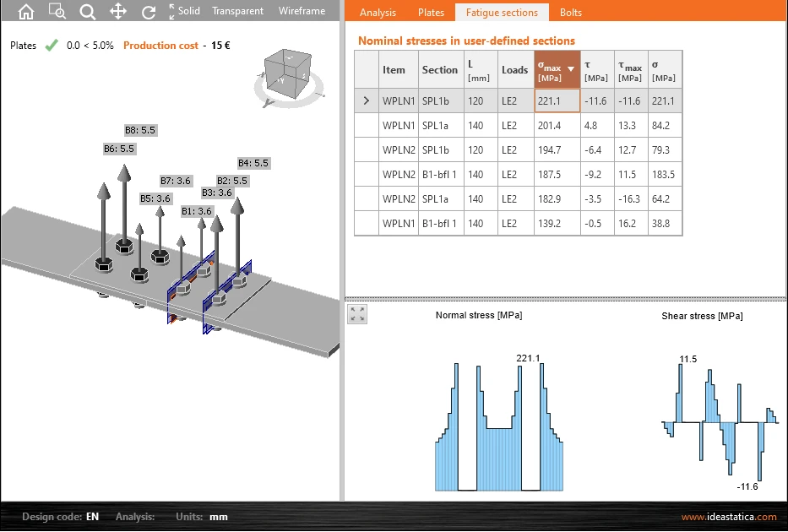Click the τ [MPa] column header
This screenshot has height=532, width=788.
597,70
